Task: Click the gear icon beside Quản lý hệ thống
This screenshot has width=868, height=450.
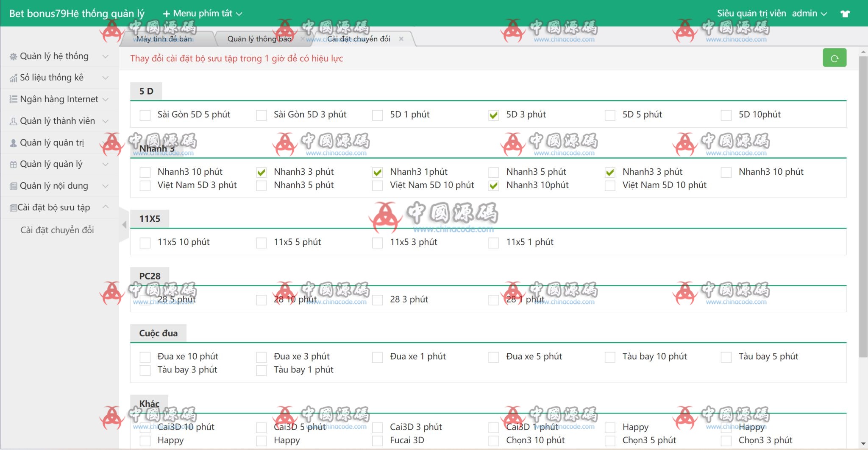Action: click(14, 56)
